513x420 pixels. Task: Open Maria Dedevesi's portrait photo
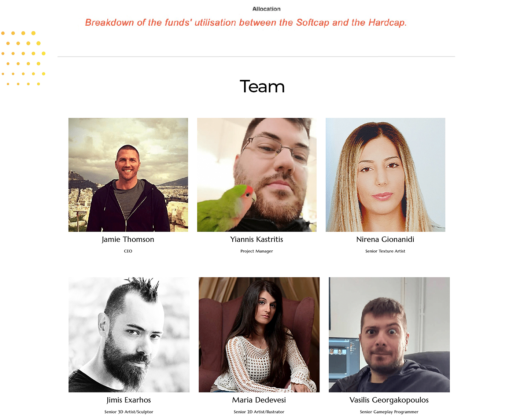[x=259, y=335]
